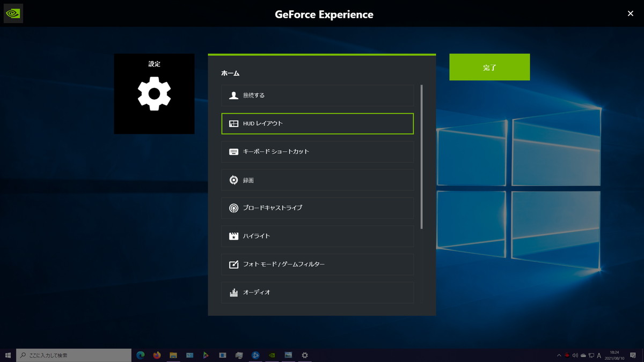The width and height of the screenshot is (644, 362).
Task: Click the large gear icon on the 設定 tile
Action: coord(154,94)
